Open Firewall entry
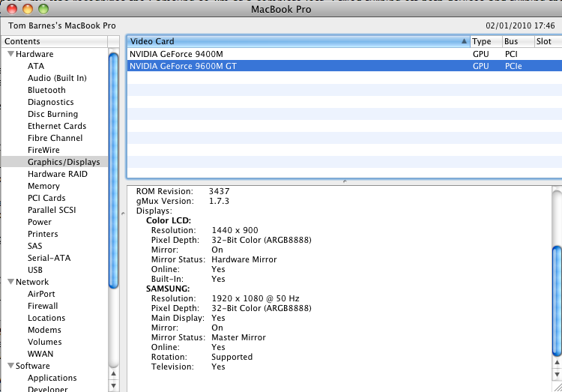Image resolution: width=562 pixels, height=392 pixels. [x=43, y=306]
